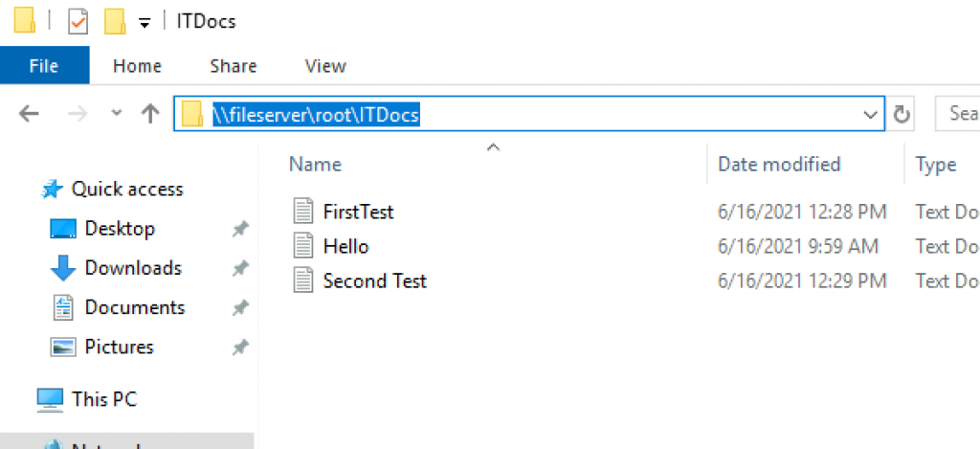Click the Refresh button beside address bar

click(x=902, y=114)
